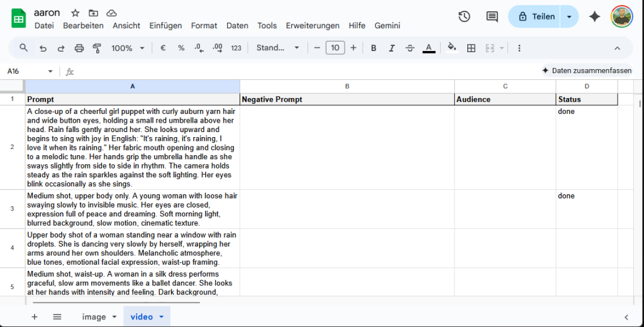Click the Gemini sparkle icon
The image size is (644, 327).
pos(594,17)
